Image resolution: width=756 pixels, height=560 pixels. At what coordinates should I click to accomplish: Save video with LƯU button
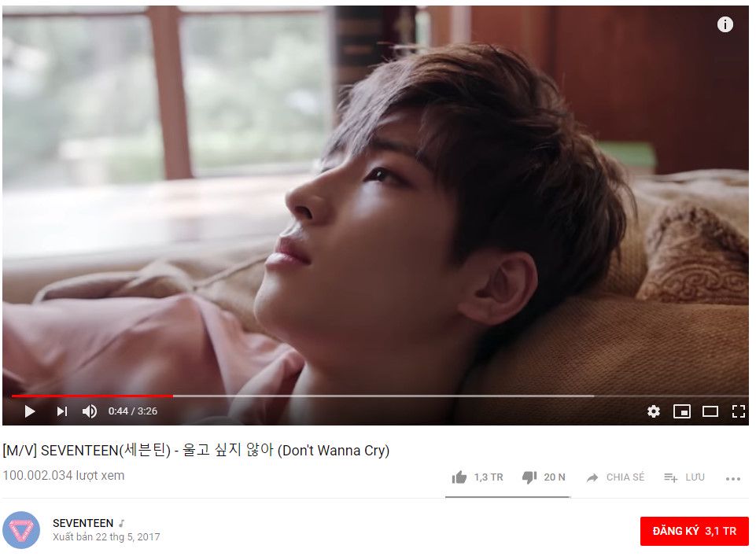pos(684,477)
